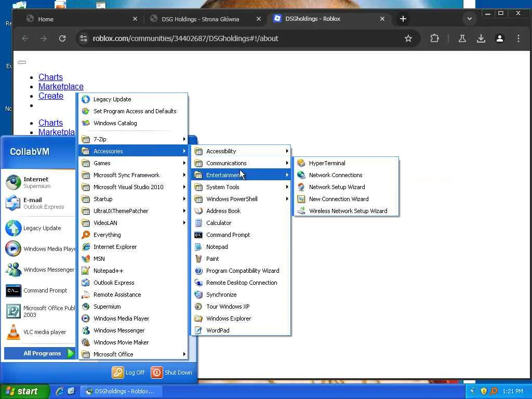This screenshot has width=532, height=399.
Task: Expand the Microsoft Office folder
Action: pyautogui.click(x=133, y=354)
